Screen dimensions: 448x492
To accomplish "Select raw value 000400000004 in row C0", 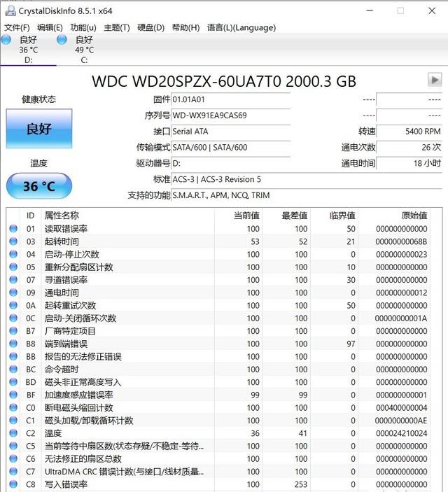I will [x=402, y=408].
